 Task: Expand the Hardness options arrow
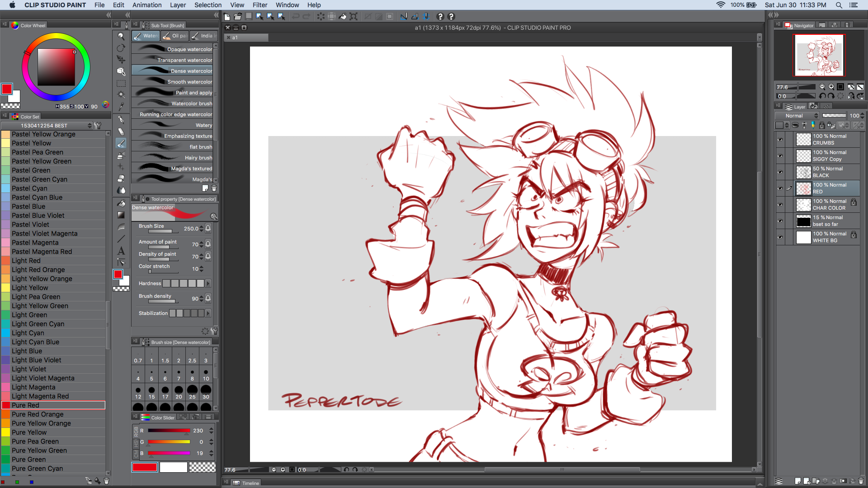point(208,283)
